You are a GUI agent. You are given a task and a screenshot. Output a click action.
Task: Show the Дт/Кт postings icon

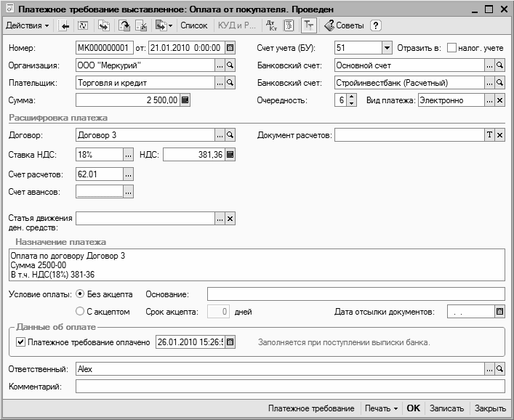pos(271,25)
